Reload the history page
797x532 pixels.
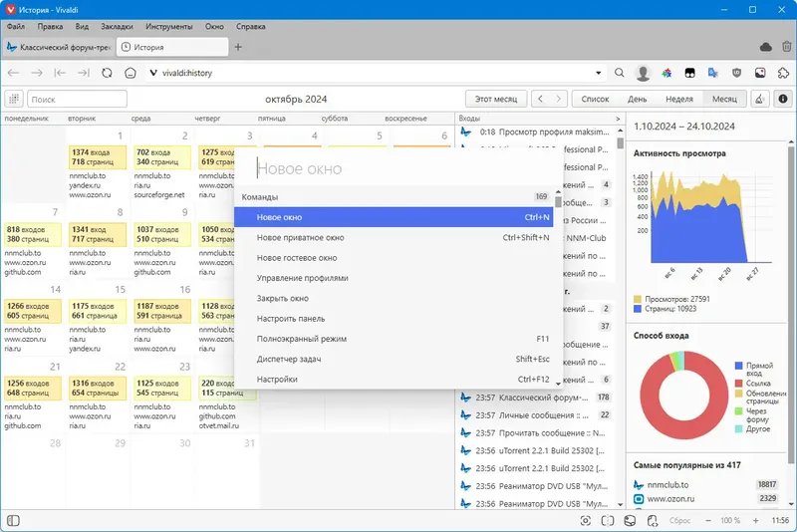107,73
